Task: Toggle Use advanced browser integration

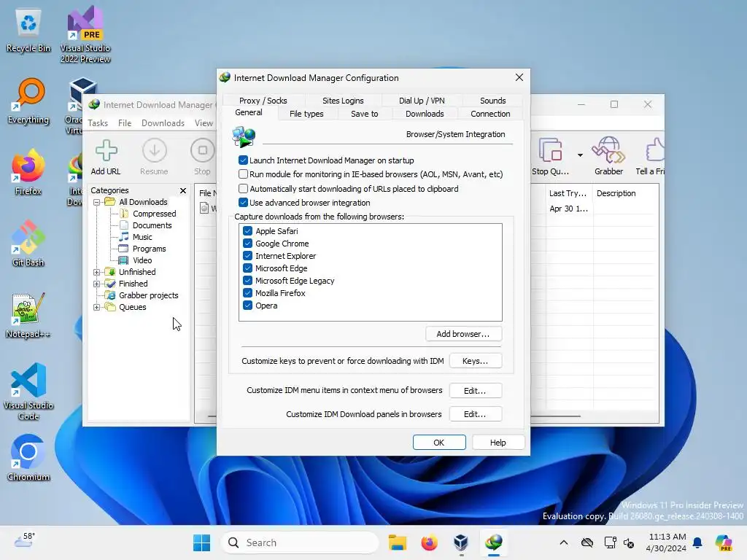Action: click(x=243, y=203)
